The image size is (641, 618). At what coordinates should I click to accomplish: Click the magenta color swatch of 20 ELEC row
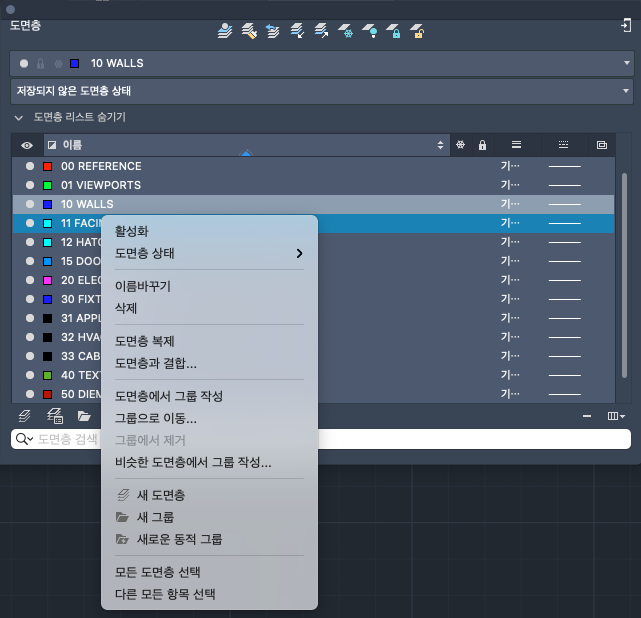click(47, 280)
